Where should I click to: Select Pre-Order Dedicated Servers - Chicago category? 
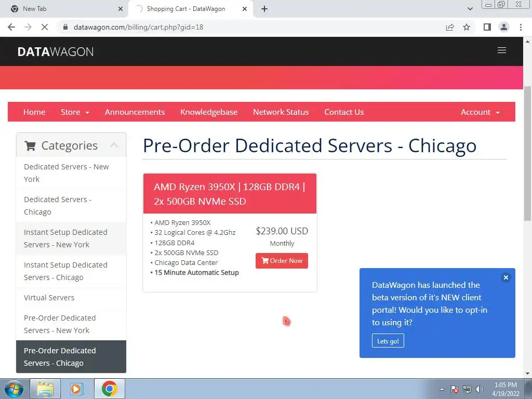(71, 356)
